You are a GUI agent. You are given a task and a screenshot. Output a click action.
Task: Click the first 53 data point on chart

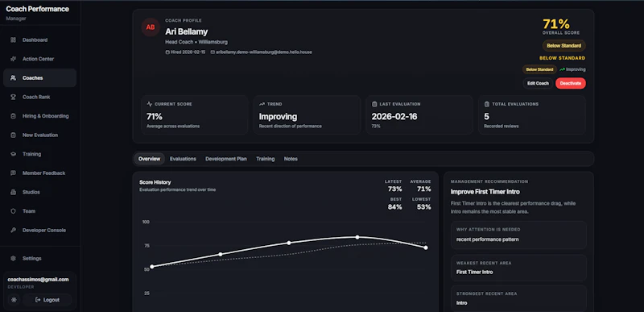152,267
